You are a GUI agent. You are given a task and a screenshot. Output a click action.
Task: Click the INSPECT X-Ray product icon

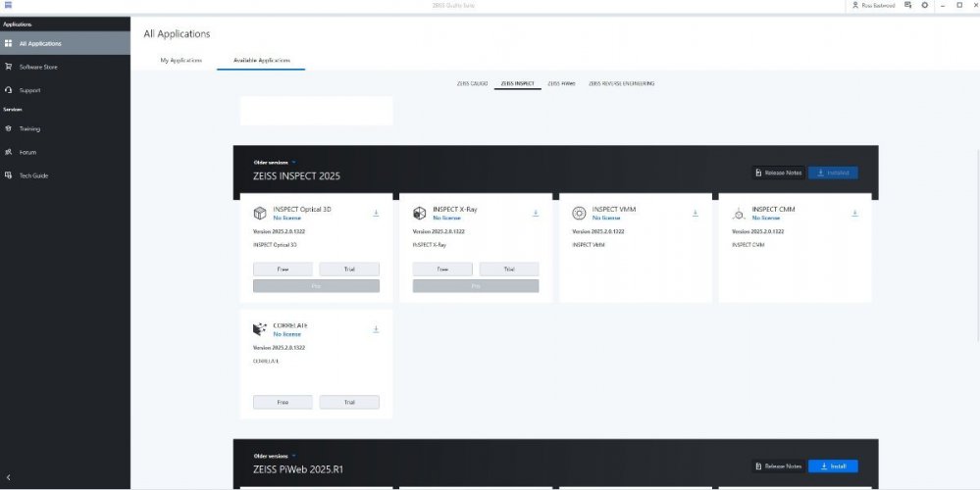point(420,214)
